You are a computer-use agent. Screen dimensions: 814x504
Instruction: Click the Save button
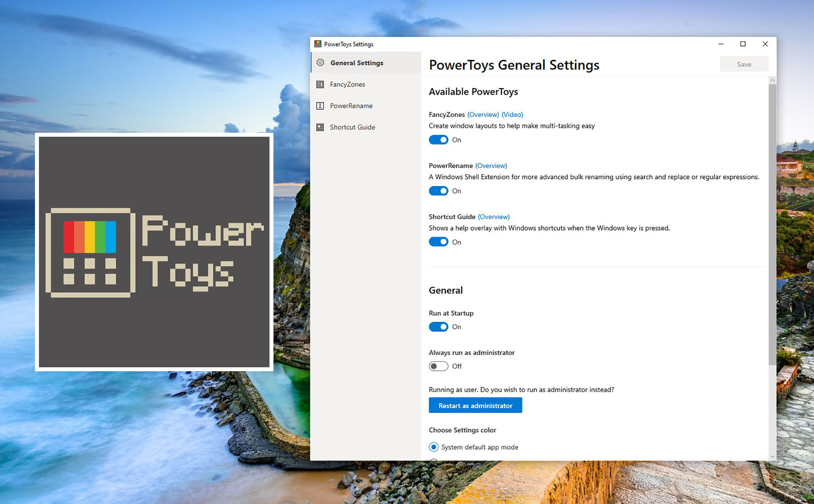(744, 64)
